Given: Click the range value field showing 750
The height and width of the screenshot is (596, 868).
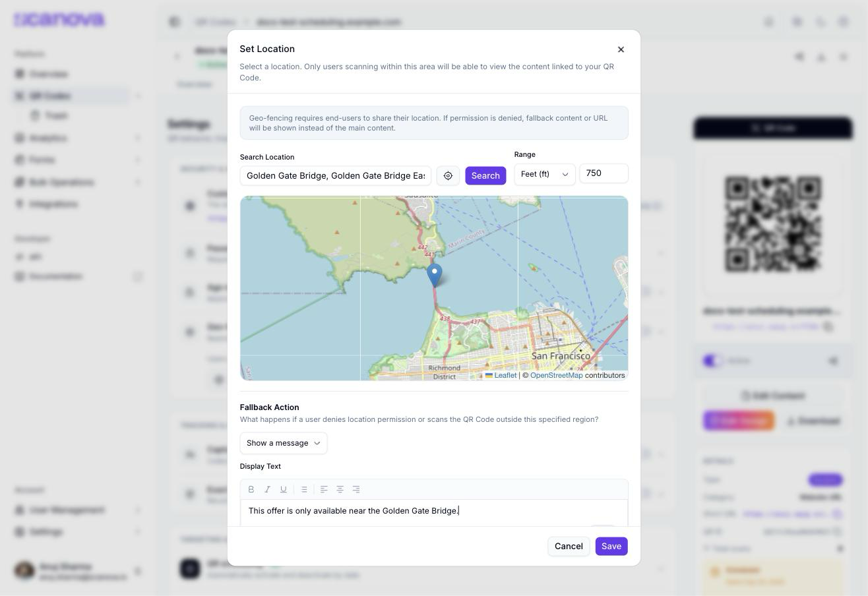Looking at the screenshot, I should click(x=604, y=173).
